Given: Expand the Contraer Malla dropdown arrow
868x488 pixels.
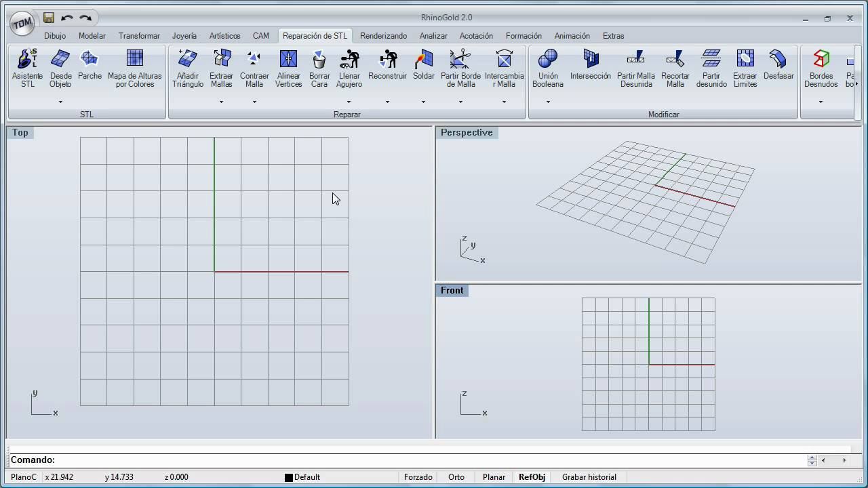Looking at the screenshot, I should [x=254, y=102].
